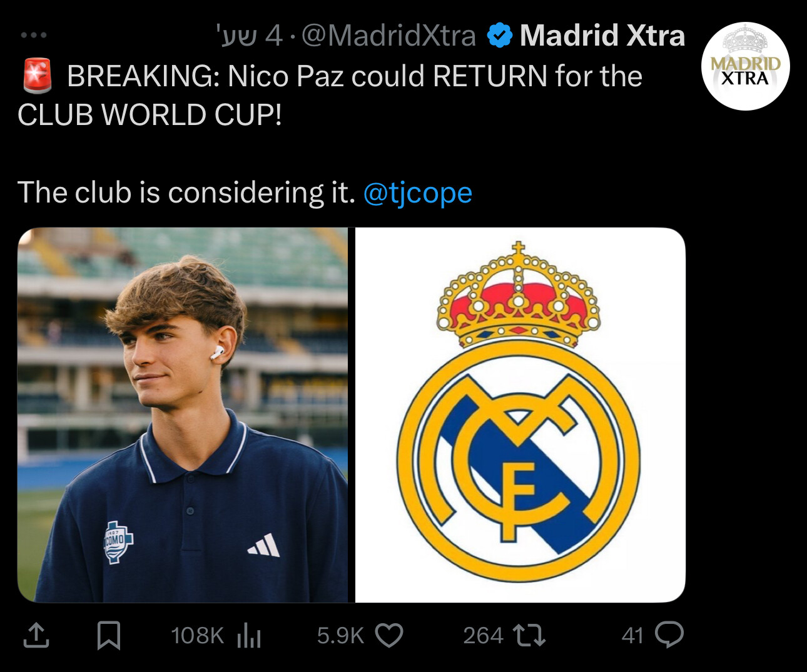Like the tweet with the heart icon
807x672 pixels.
coord(389,635)
